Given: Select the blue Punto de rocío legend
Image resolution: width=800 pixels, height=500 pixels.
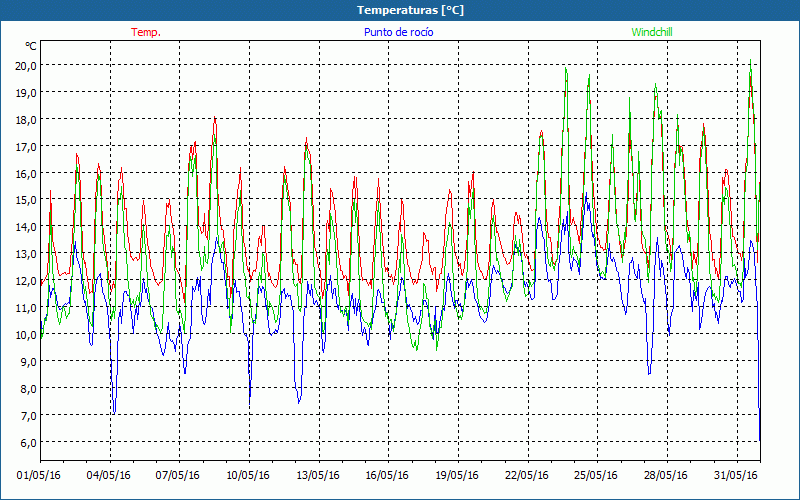Looking at the screenshot, I should (x=398, y=32).
